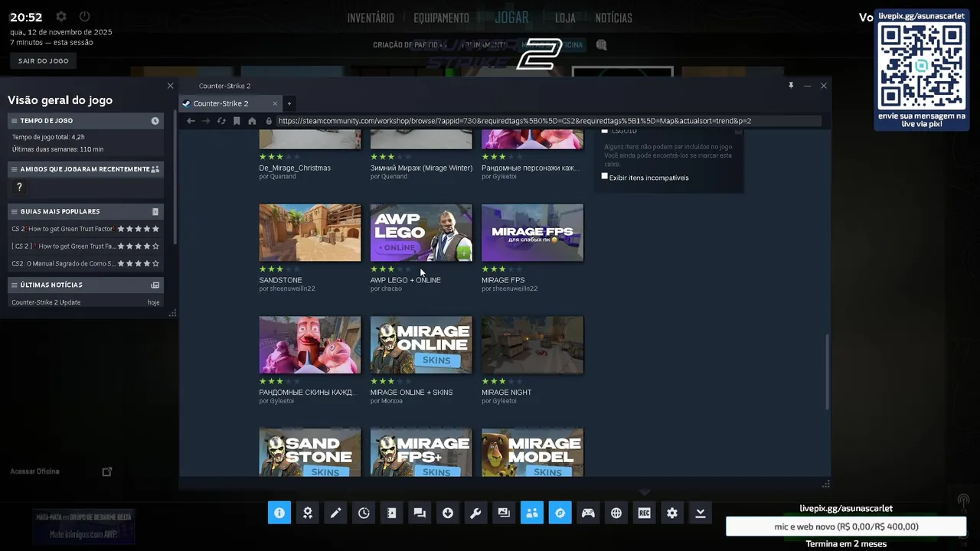This screenshot has width=980, height=551.
Task: Click the browser URL address field
Action: click(x=548, y=121)
